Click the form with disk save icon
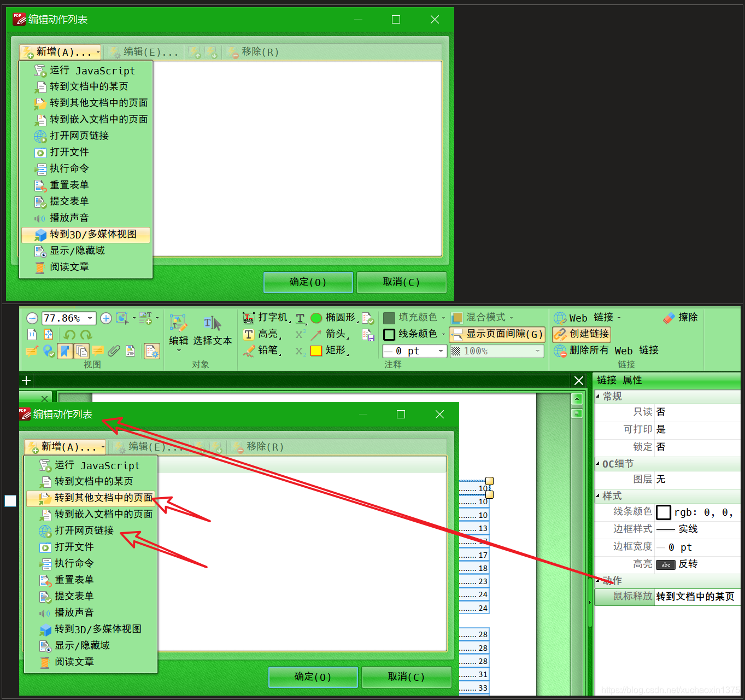 tap(368, 335)
